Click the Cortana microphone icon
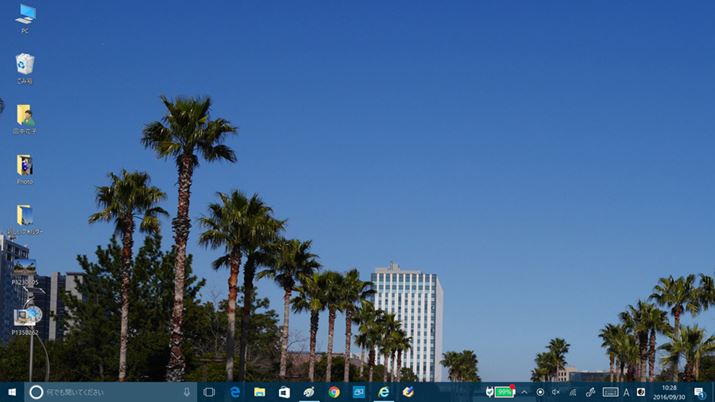The image size is (715, 402). click(186, 392)
